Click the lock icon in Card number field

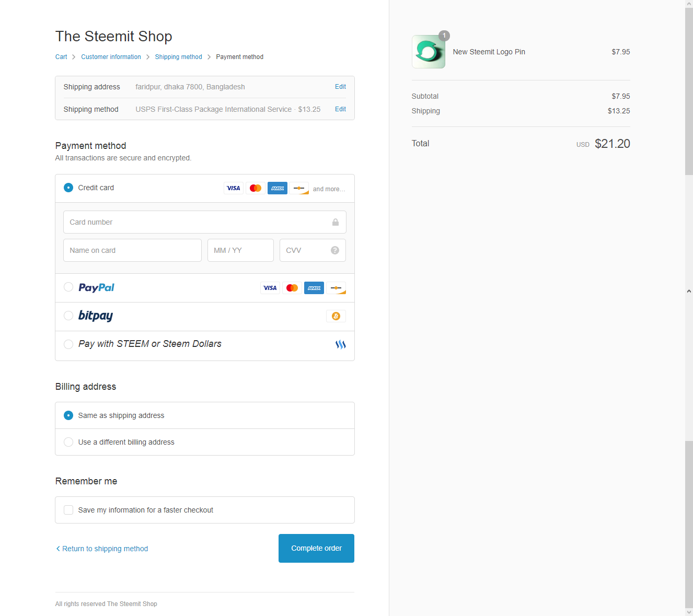coord(336,222)
